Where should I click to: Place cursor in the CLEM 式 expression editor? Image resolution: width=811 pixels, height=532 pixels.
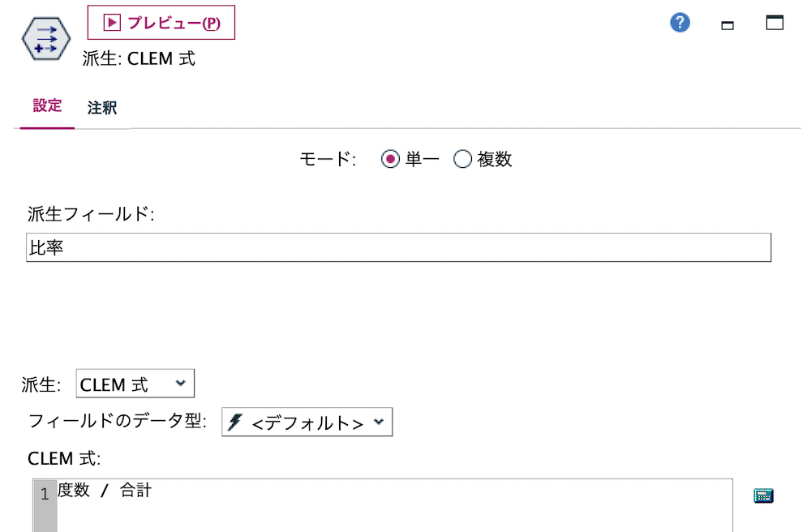click(x=324, y=503)
